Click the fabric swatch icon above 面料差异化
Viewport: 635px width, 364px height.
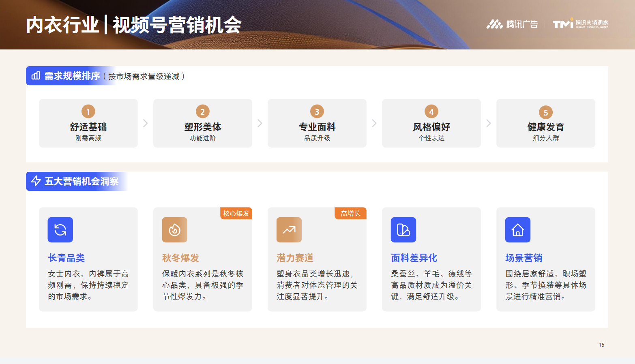click(403, 230)
